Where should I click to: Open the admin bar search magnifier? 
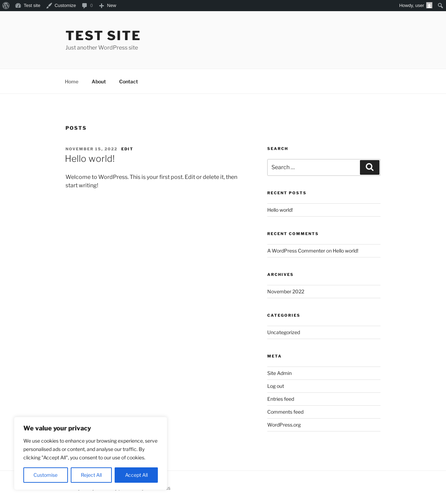pyautogui.click(x=440, y=6)
